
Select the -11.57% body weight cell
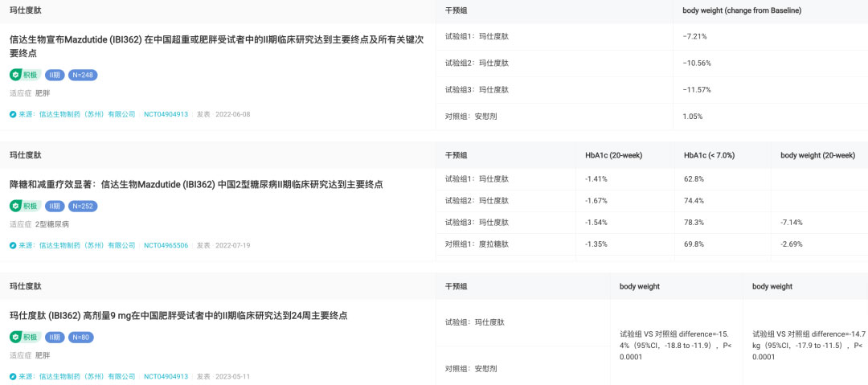(x=696, y=89)
